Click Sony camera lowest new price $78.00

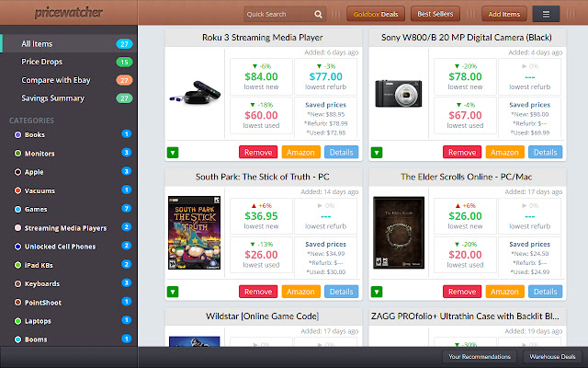click(465, 76)
